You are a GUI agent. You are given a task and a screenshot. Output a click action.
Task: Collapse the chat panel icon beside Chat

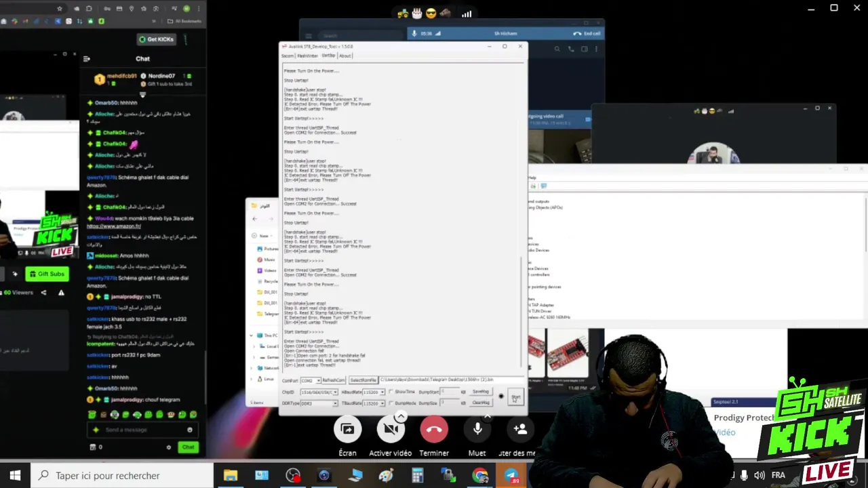87,59
